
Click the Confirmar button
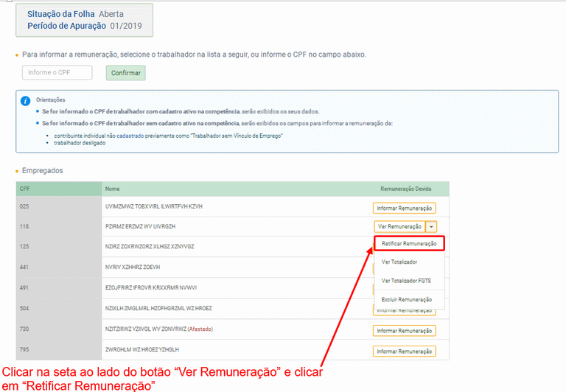[x=125, y=73]
